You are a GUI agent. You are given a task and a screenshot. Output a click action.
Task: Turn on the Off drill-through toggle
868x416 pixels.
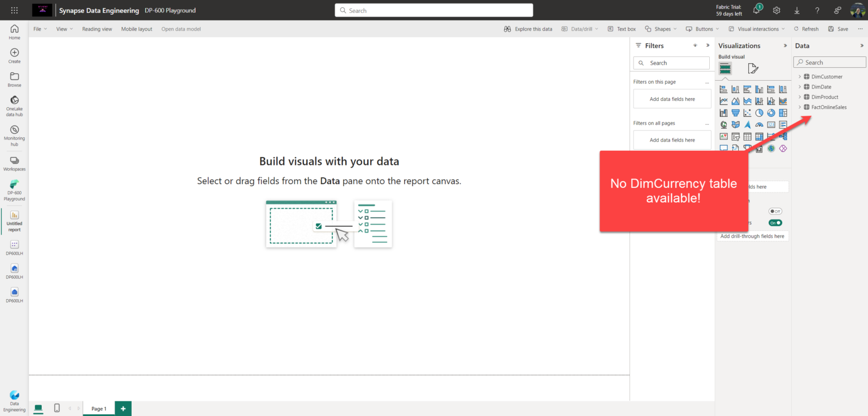pyautogui.click(x=775, y=211)
